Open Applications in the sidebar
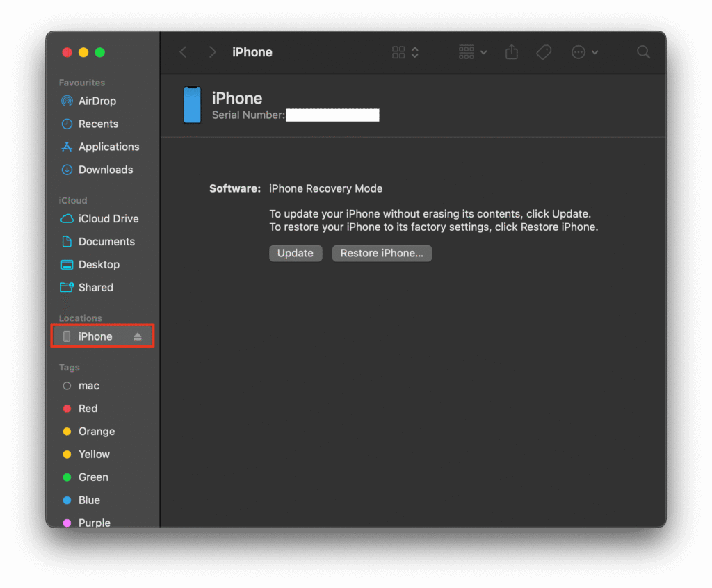Screen dimensions: 712x588 (108, 147)
